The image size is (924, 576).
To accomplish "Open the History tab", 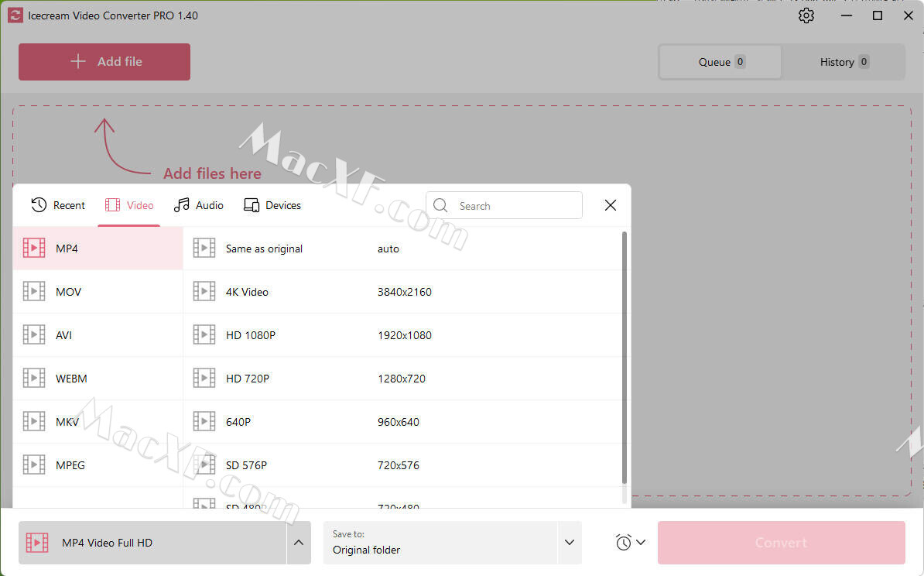I will [844, 62].
